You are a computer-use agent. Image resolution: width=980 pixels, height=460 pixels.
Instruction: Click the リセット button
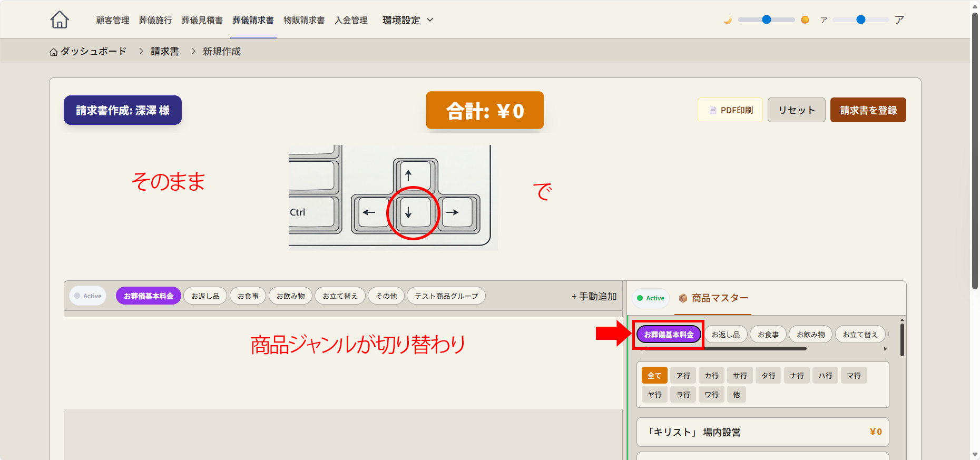click(796, 110)
